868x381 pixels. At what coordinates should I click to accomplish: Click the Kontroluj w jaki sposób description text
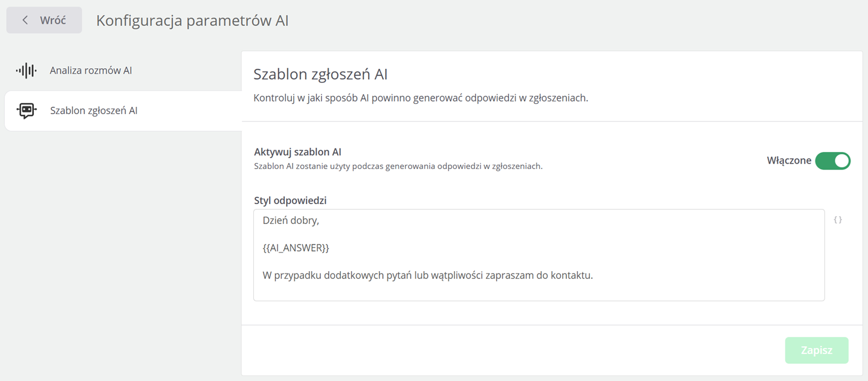pyautogui.click(x=421, y=98)
